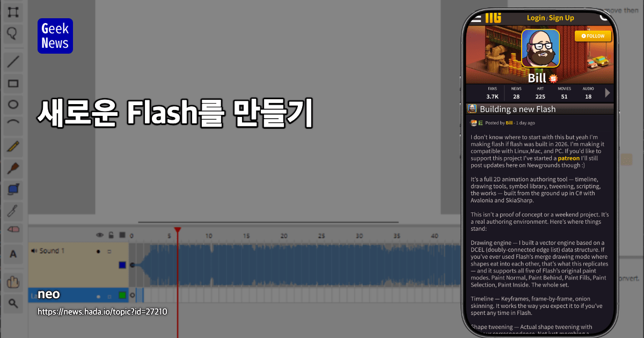Screen dimensions: 644x338
Task: Choose the Pencil tool
Action: (13, 146)
